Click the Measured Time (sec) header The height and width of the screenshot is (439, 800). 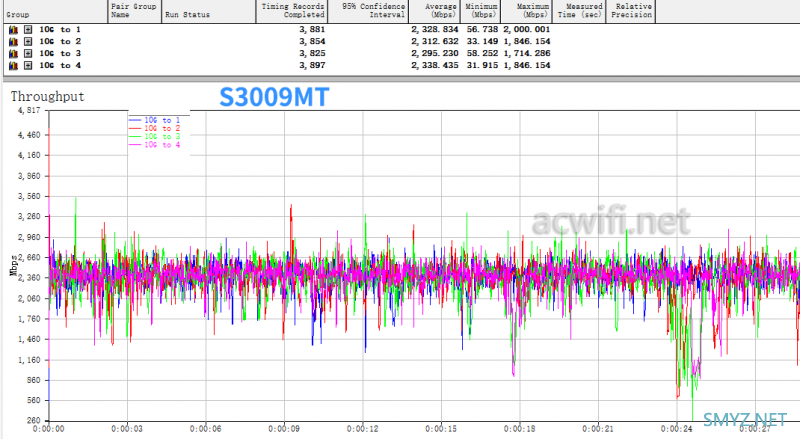[x=579, y=11]
